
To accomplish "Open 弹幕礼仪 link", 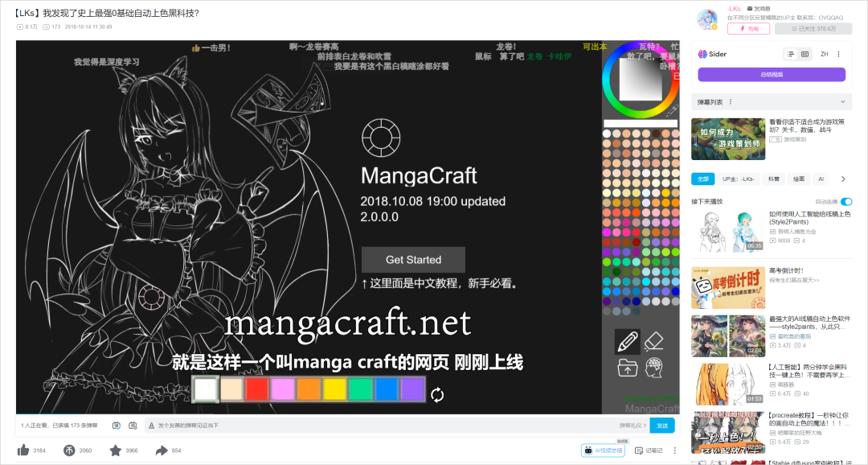I will click(x=633, y=426).
